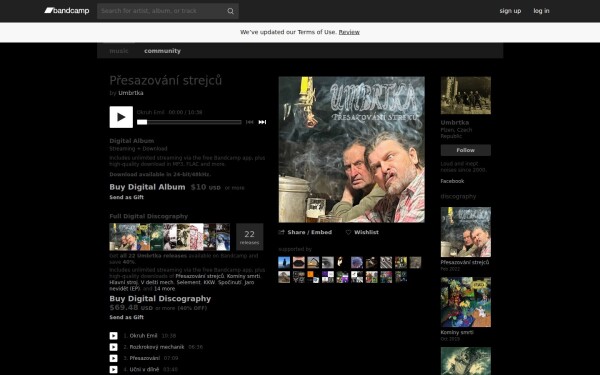Switch to the community tab
The image size is (600, 375).
click(x=162, y=51)
